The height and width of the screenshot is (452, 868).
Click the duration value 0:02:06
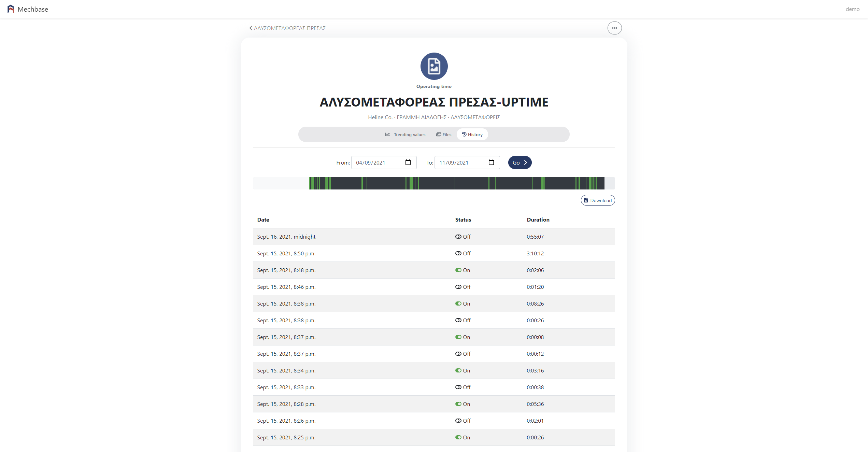(x=535, y=270)
